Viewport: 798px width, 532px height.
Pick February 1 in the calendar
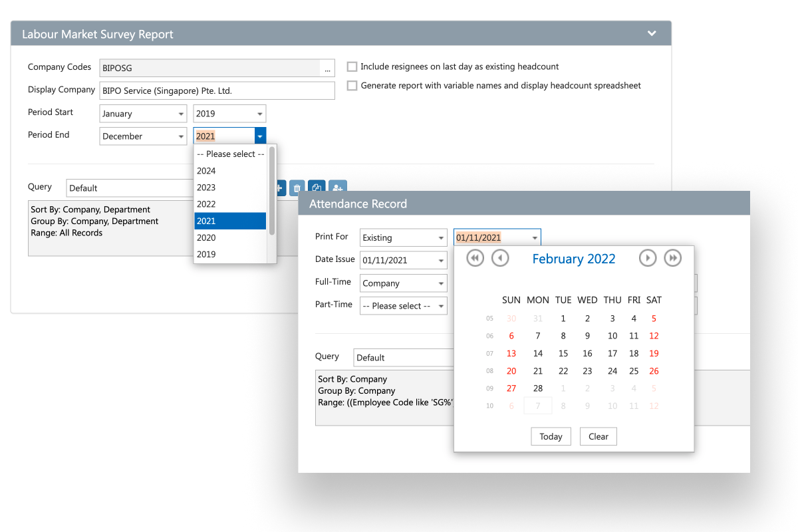(563, 319)
